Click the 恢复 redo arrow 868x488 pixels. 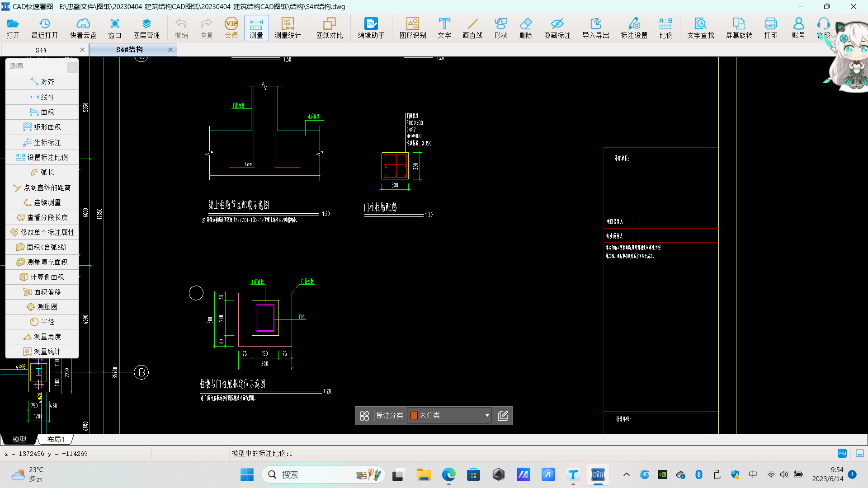[x=206, y=28]
